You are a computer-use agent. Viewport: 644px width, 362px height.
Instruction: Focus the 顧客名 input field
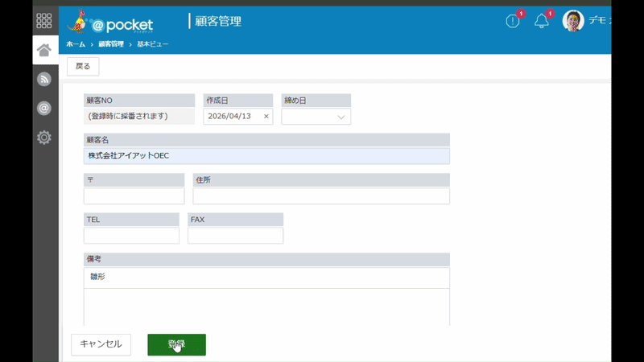266,156
